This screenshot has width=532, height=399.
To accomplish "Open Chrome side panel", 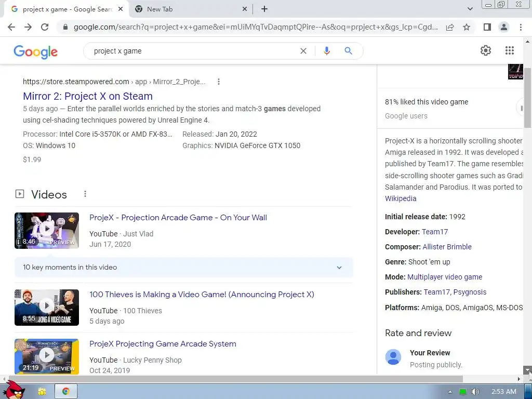I will (x=487, y=27).
